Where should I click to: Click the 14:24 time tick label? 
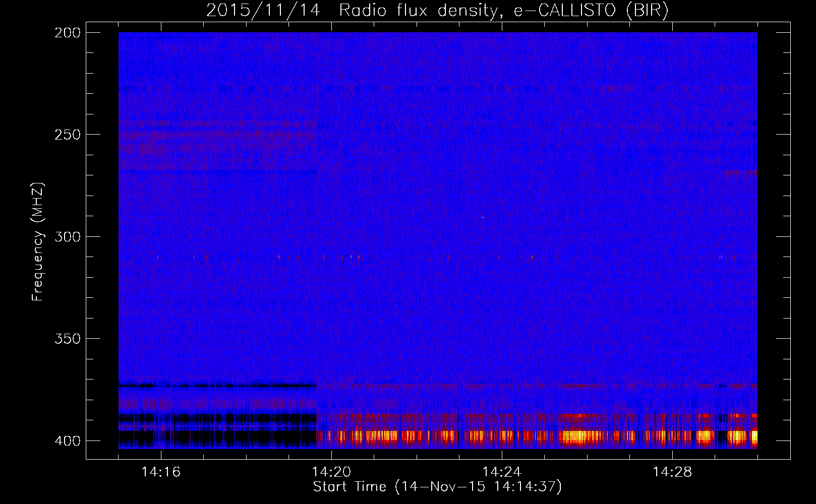pyautogui.click(x=502, y=472)
